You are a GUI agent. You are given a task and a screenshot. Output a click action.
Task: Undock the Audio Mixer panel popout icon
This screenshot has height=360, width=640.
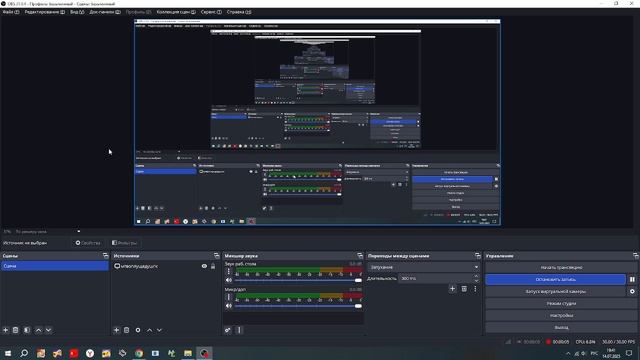pos(360,256)
